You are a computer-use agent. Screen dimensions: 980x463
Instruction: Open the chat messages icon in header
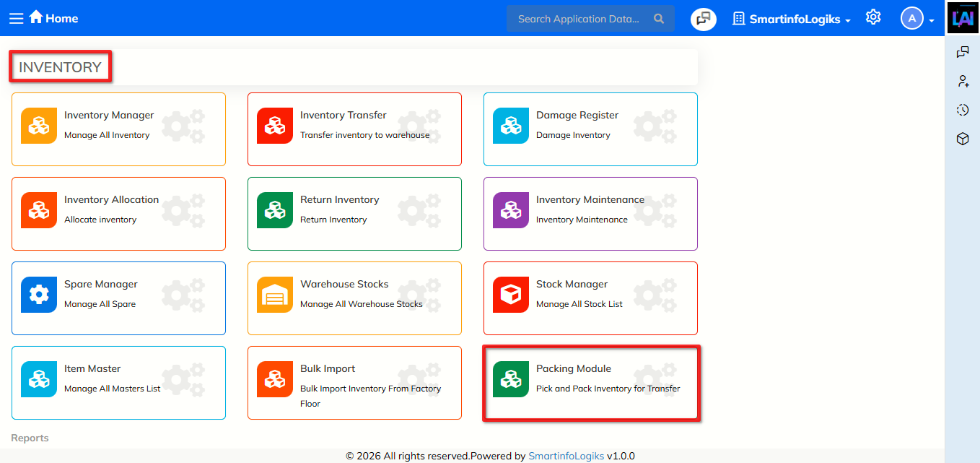tap(703, 19)
